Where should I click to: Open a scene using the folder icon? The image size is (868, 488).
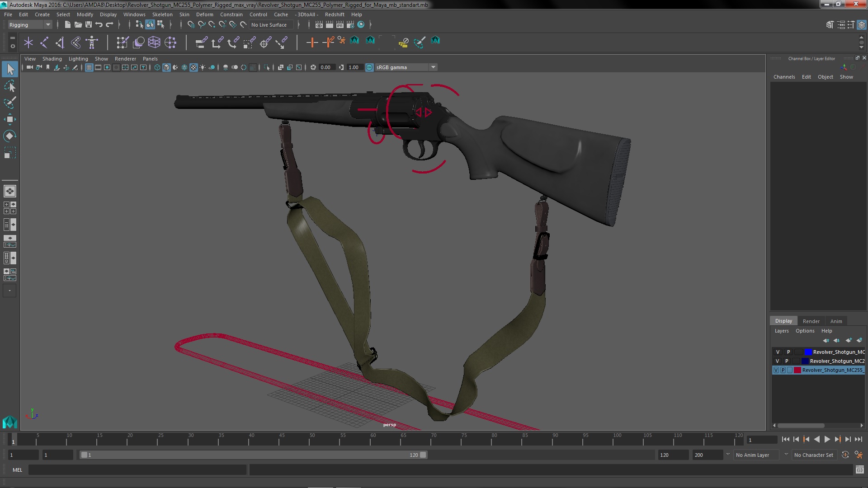click(78, 25)
